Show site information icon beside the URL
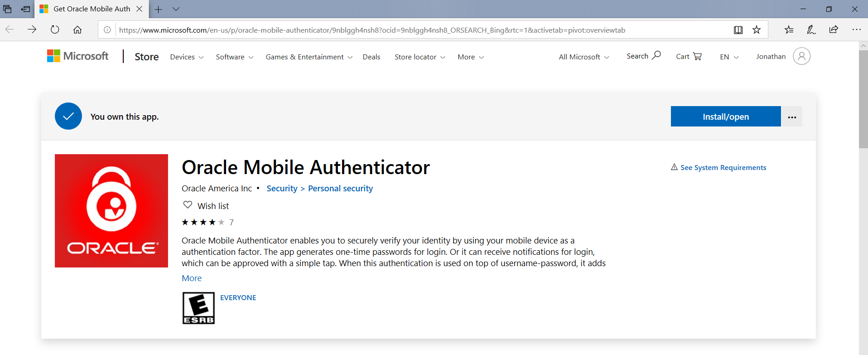The image size is (868, 355). pyautogui.click(x=107, y=30)
